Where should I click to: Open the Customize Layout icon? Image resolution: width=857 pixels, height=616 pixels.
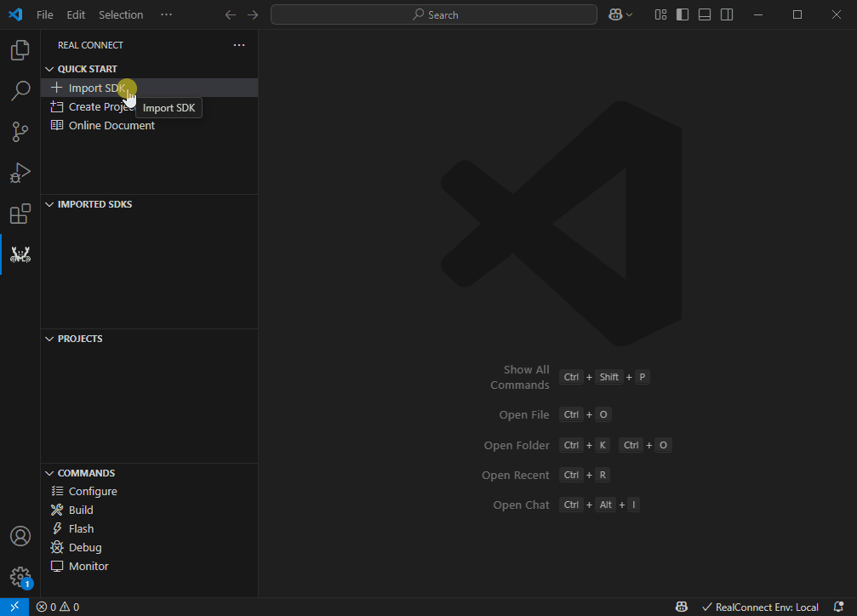[x=660, y=14]
